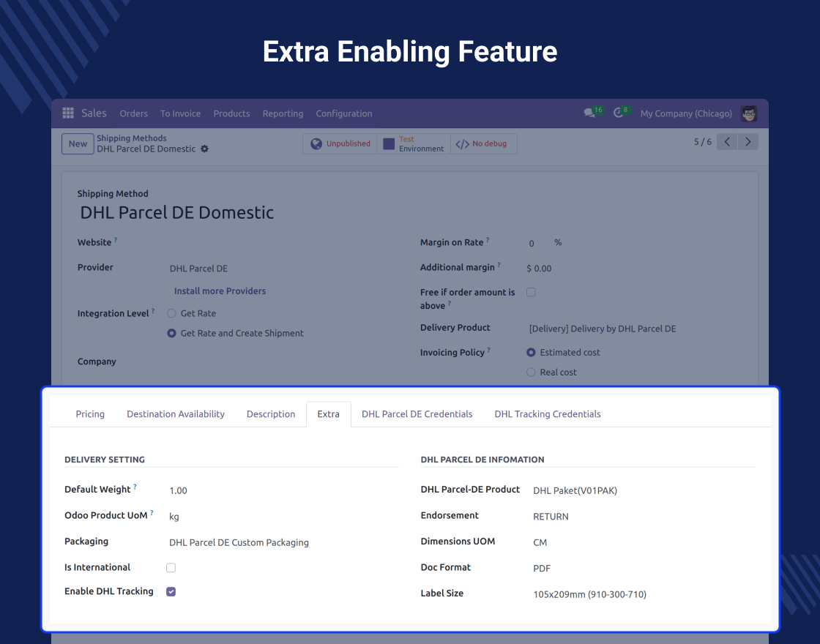Expand the Endorsement RETURN selection
Image resolution: width=820 pixels, height=644 pixels.
551,517
